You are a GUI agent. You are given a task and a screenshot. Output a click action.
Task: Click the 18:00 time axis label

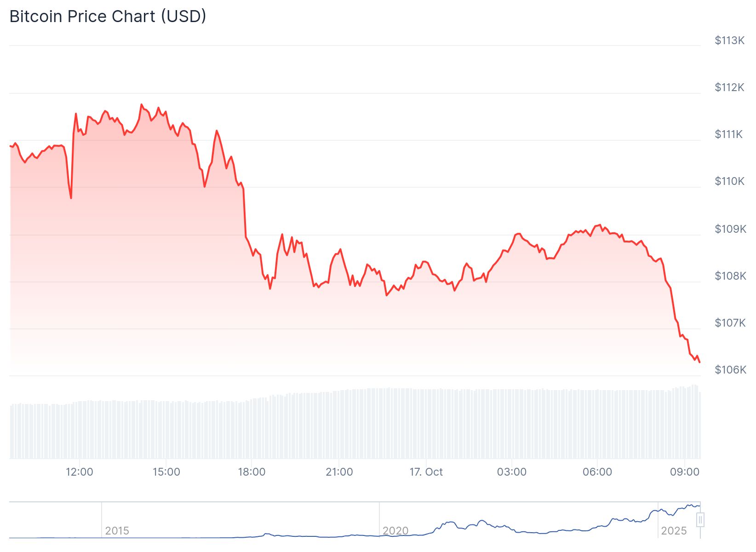(x=252, y=472)
